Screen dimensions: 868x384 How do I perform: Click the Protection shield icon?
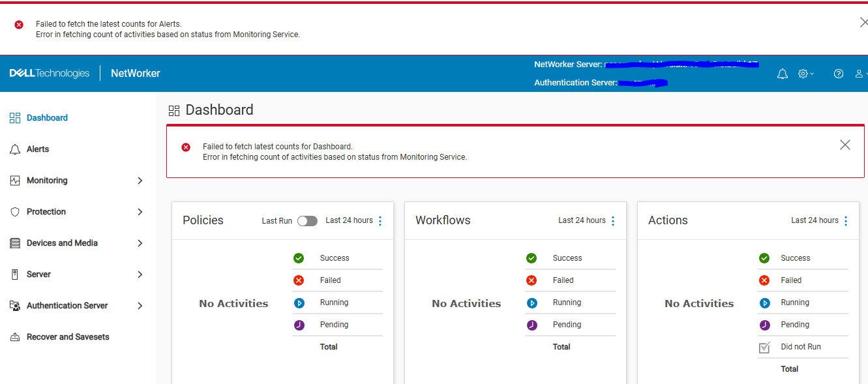(x=15, y=212)
